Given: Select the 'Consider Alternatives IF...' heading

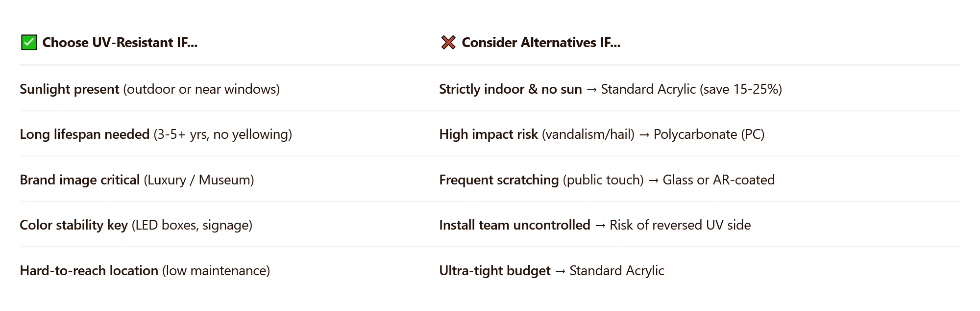Looking at the screenshot, I should 541,43.
